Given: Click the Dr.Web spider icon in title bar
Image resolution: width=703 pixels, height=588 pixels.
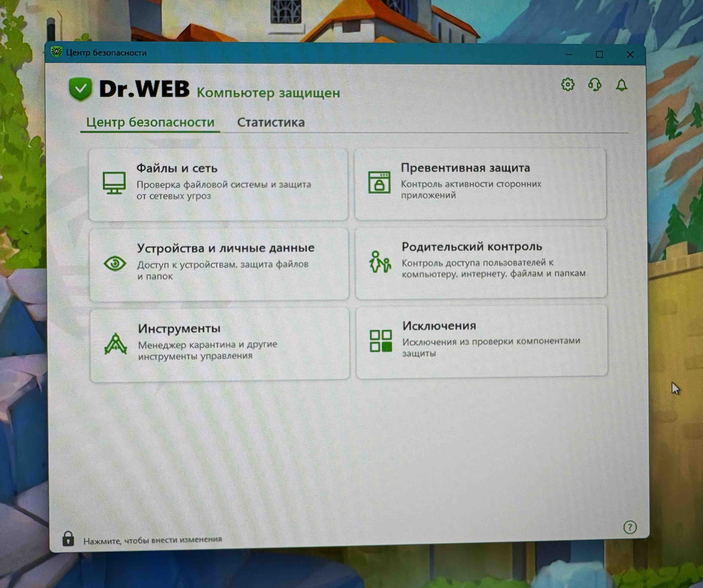Looking at the screenshot, I should tap(56, 52).
